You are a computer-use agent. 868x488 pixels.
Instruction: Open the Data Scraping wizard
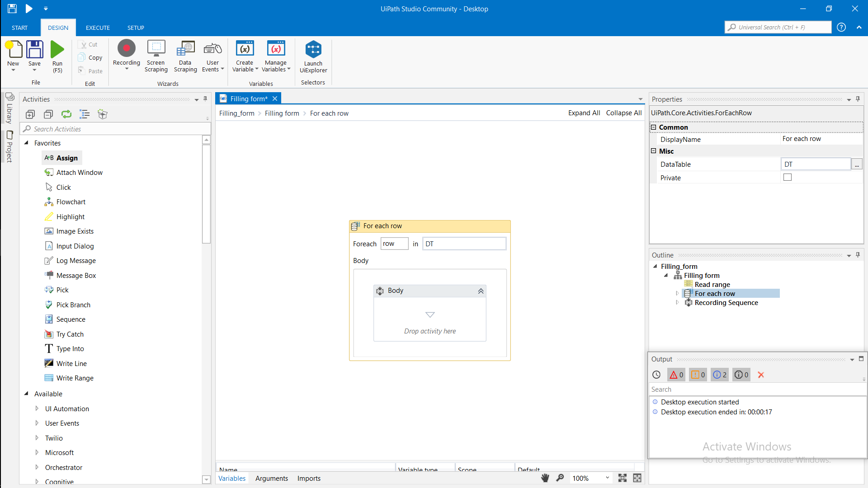[185, 56]
